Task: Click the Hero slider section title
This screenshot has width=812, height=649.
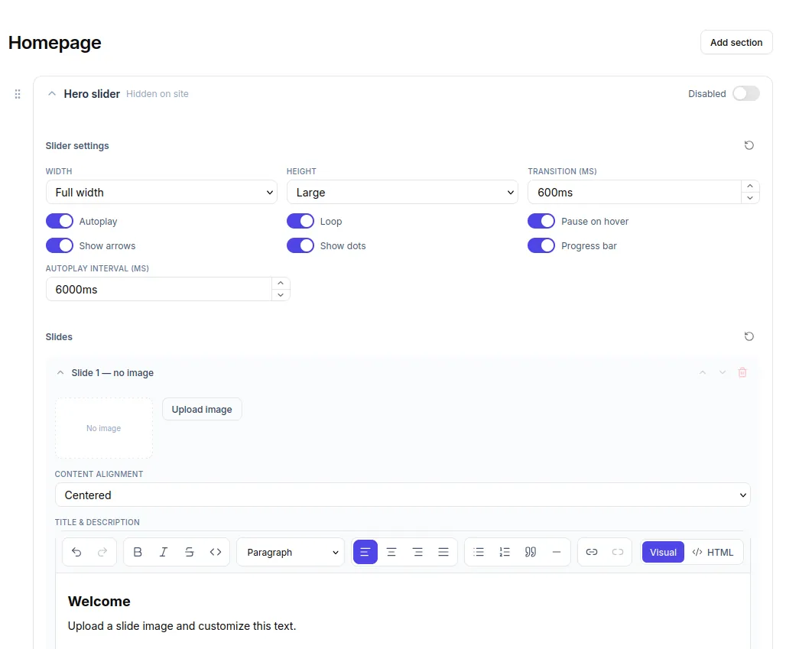Action: [93, 94]
